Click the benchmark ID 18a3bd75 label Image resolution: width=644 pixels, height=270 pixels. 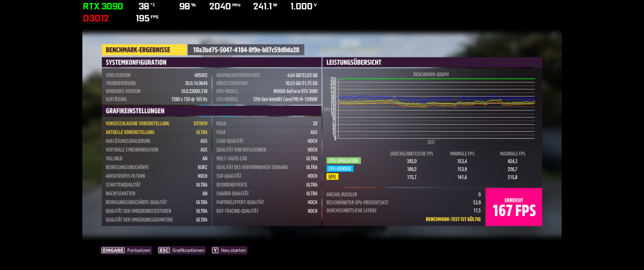click(x=246, y=50)
